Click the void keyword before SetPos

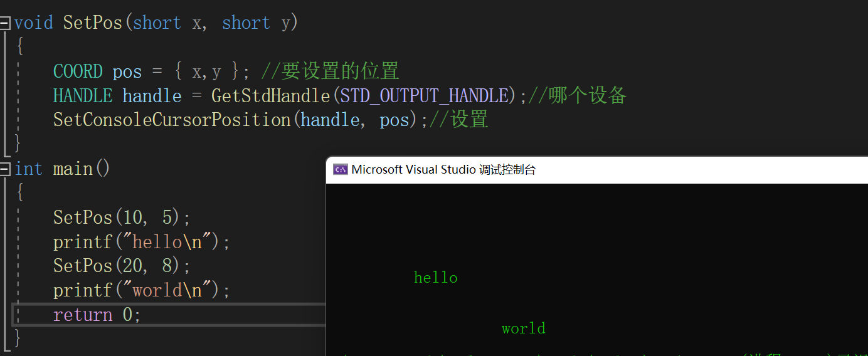coord(34,23)
